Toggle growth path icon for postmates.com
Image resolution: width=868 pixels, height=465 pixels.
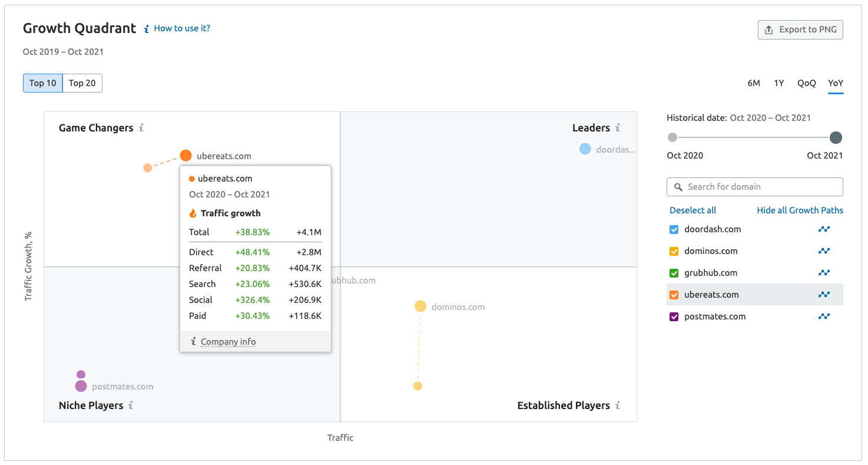(824, 316)
